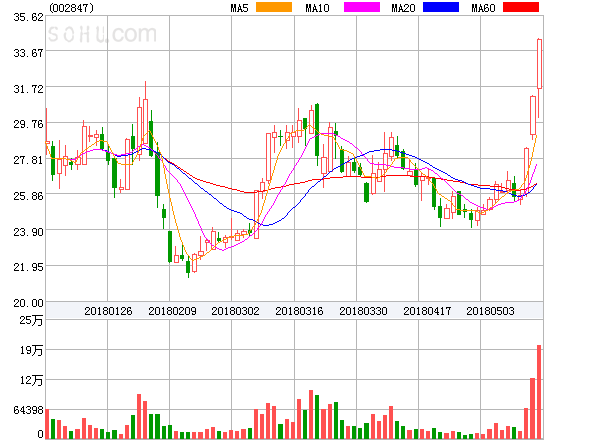Click the 25.86 price axis label
The height and width of the screenshot is (440, 600).
point(28,196)
